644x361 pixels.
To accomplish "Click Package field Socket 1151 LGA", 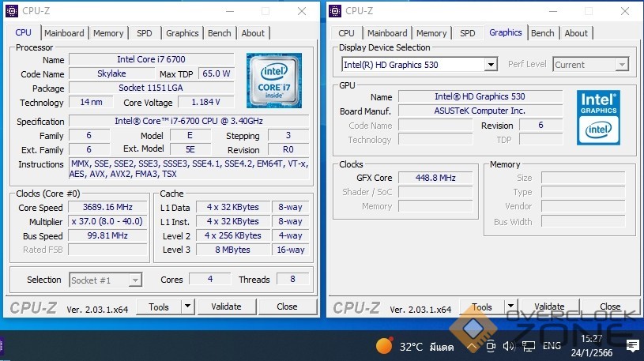I will 151,88.
